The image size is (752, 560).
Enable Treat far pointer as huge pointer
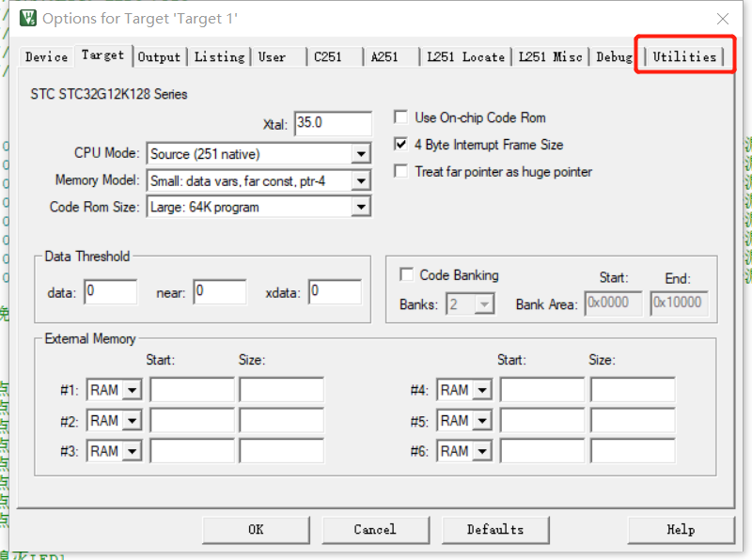tap(400, 171)
